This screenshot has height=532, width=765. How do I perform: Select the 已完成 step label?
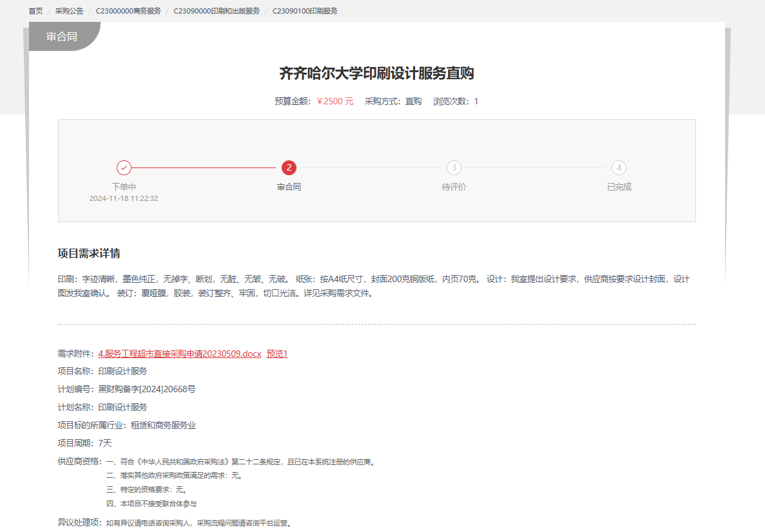(619, 187)
